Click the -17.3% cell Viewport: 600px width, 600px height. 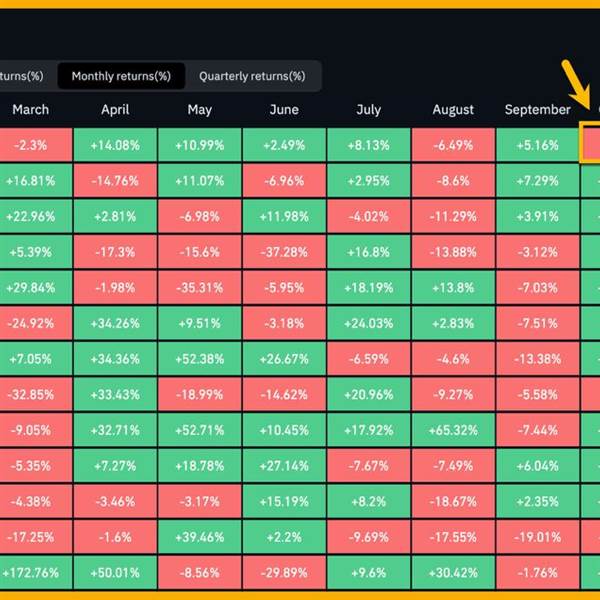click(115, 251)
